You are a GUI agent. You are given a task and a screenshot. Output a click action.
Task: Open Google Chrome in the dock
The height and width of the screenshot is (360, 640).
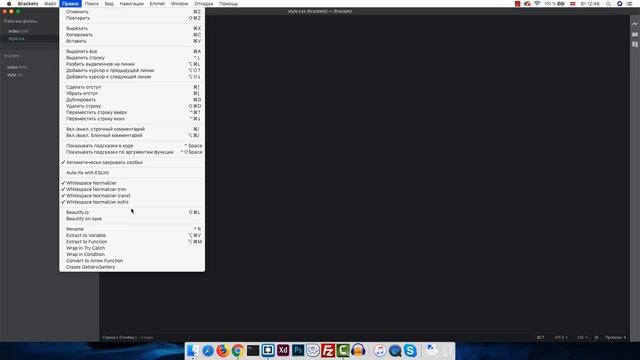238,350
